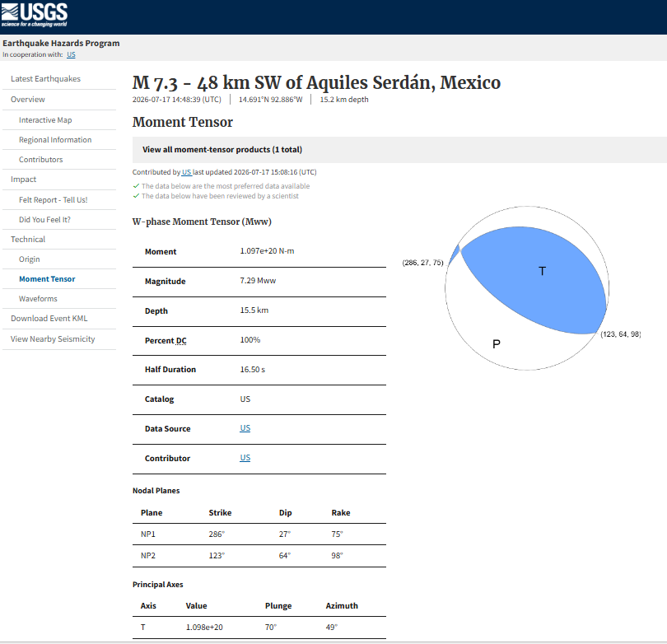Viewport: 667px width, 644px height.
Task: Go to Regional Information
Action: tap(55, 139)
